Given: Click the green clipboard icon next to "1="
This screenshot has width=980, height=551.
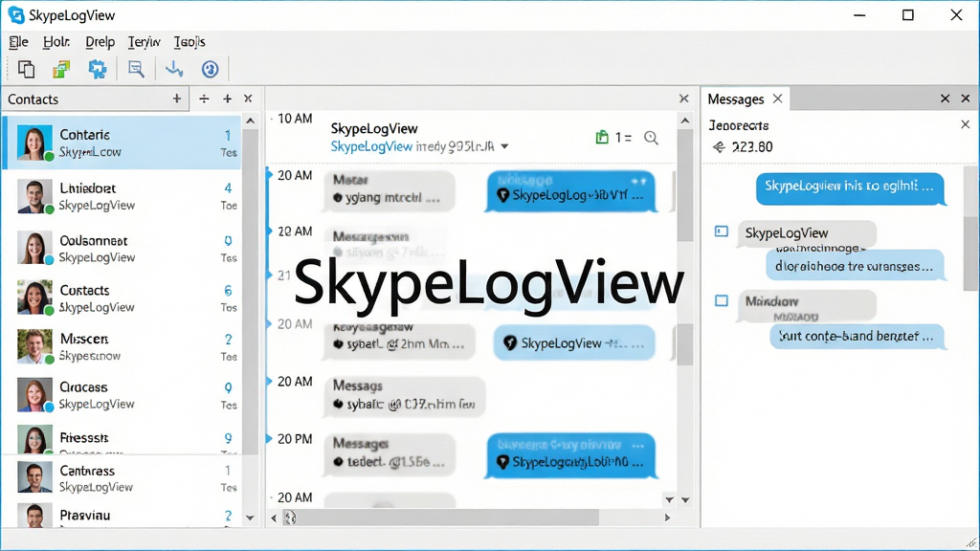Looking at the screenshot, I should 602,137.
